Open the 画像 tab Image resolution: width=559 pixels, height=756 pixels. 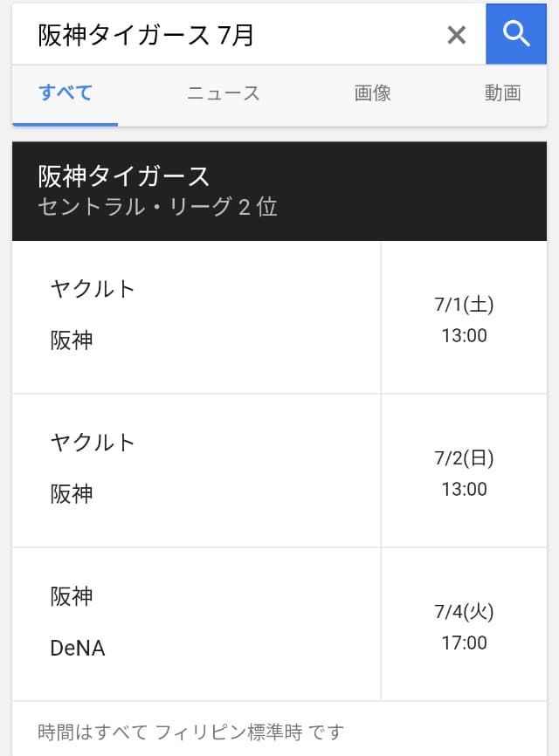tap(373, 93)
